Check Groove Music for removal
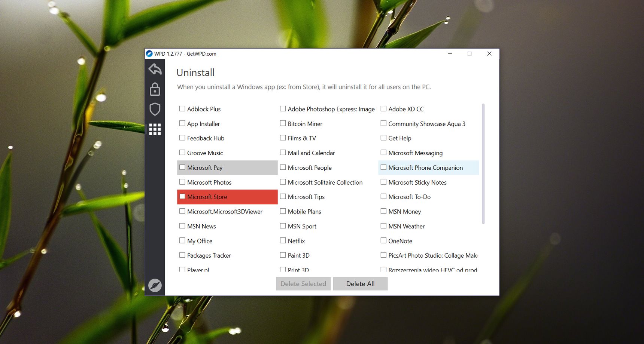 [182, 153]
